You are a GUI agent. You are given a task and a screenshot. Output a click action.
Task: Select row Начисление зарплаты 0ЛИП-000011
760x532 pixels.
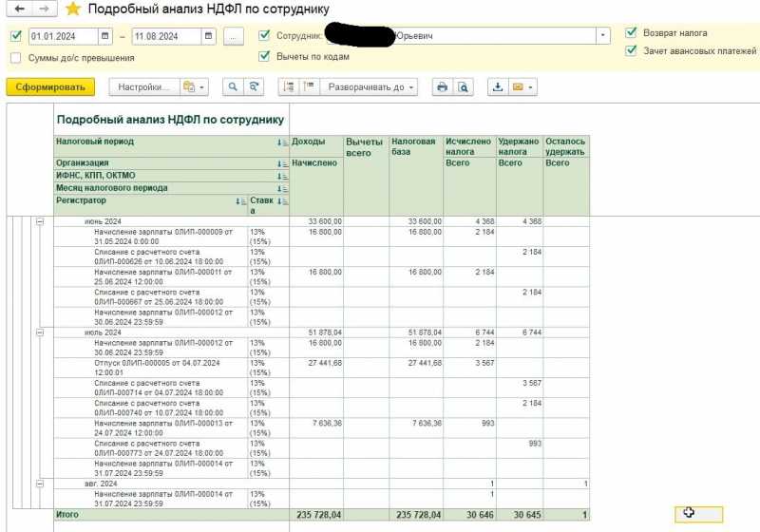[x=321, y=277]
